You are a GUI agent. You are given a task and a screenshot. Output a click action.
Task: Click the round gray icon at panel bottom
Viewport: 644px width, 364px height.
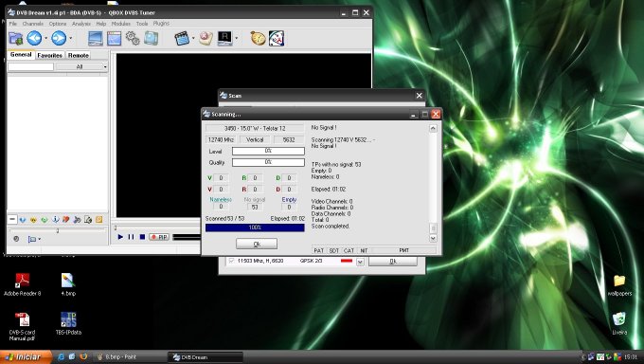(16, 239)
